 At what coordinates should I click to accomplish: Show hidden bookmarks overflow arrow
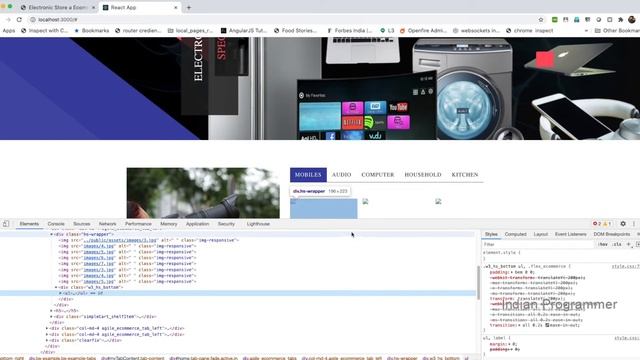[x=586, y=31]
